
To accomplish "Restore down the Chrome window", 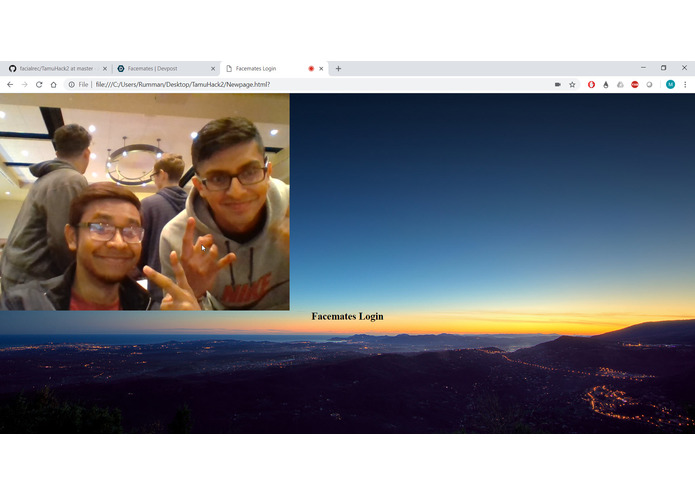I will pos(664,68).
